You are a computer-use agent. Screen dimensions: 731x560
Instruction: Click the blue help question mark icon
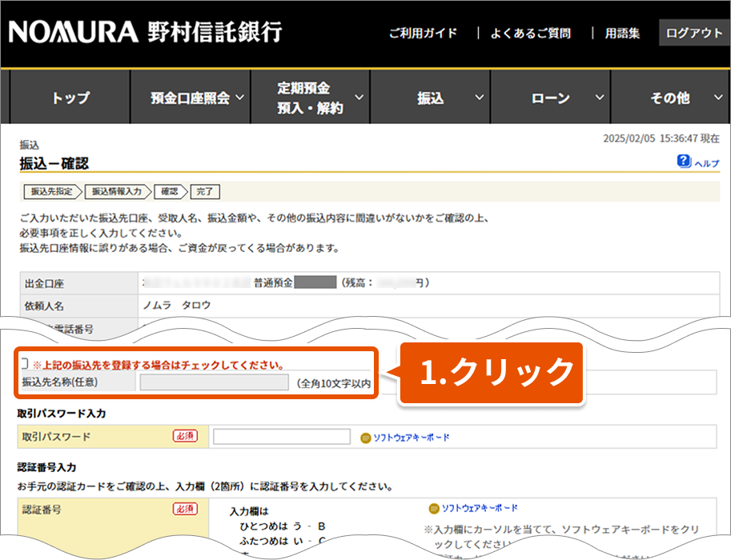coord(684,162)
